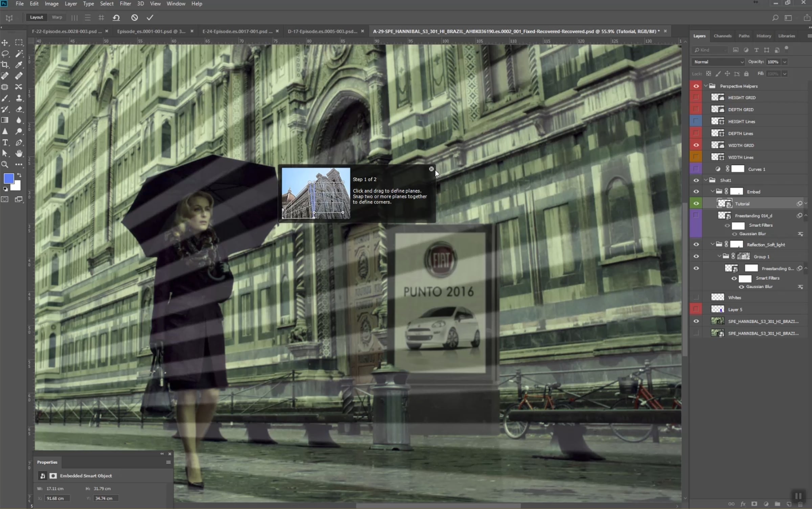Select the Eyedropper tool
Image resolution: width=812 pixels, height=509 pixels.
pos(19,65)
